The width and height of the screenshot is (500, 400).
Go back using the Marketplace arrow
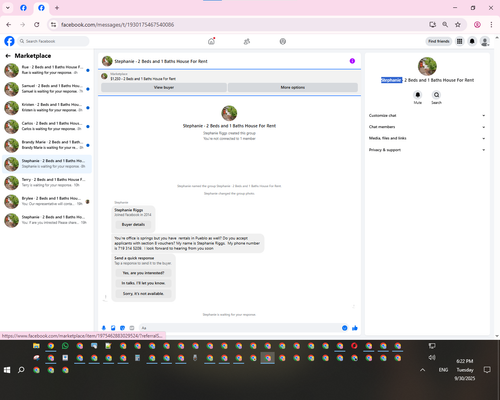pos(8,56)
